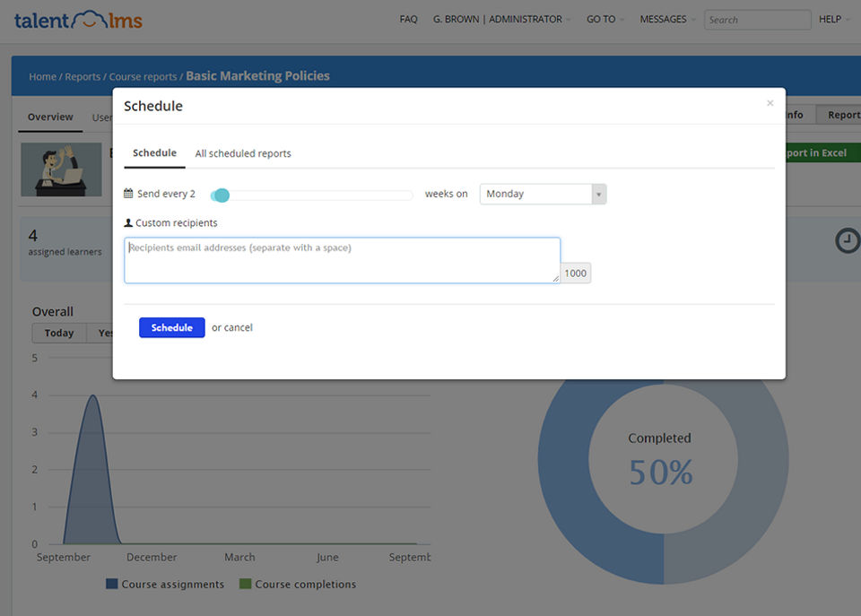861x616 pixels.
Task: Open the HELP menu
Action: pyautogui.click(x=833, y=19)
